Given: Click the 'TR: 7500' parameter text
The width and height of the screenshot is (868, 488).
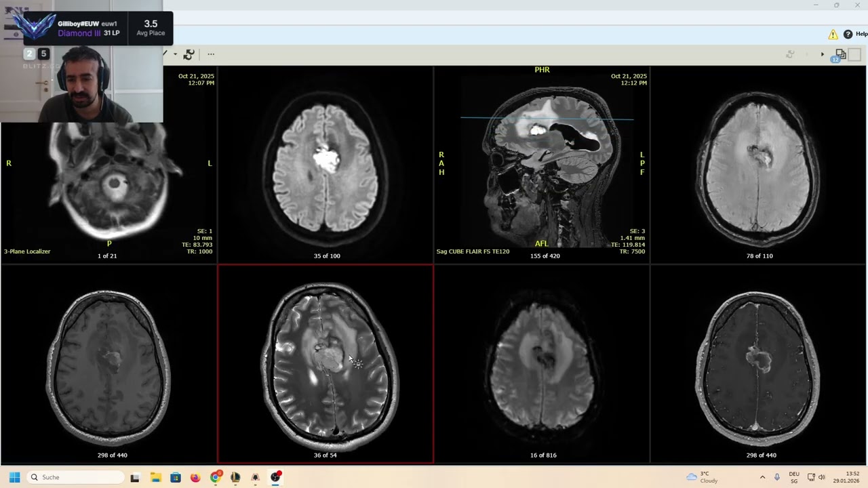Looking at the screenshot, I should 632,251.
